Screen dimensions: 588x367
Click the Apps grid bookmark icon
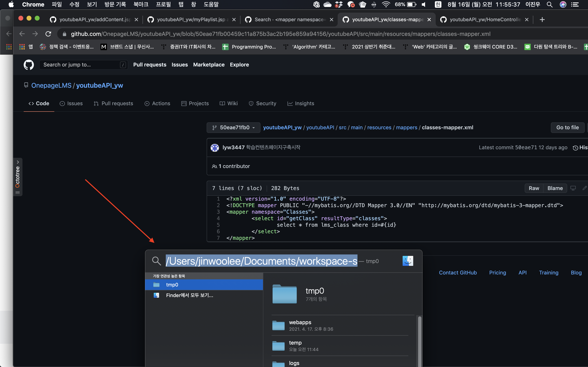[22, 47]
